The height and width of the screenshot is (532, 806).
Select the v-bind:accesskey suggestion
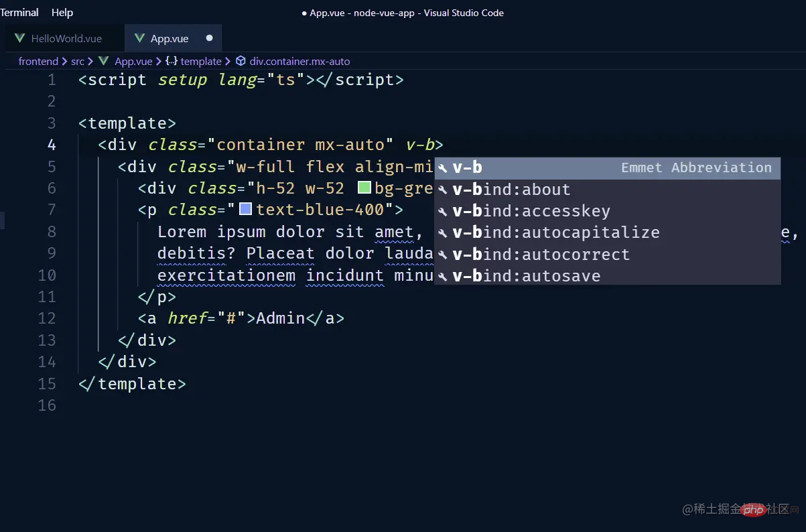[531, 212]
